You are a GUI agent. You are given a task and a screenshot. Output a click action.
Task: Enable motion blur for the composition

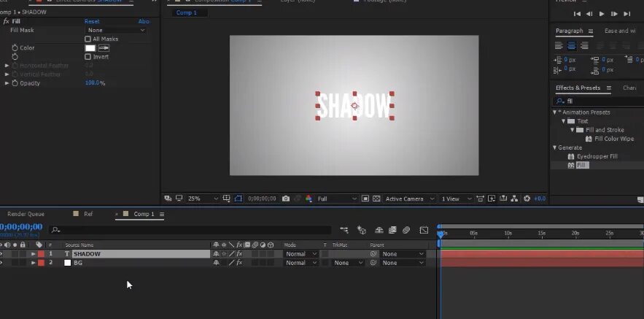click(x=406, y=230)
